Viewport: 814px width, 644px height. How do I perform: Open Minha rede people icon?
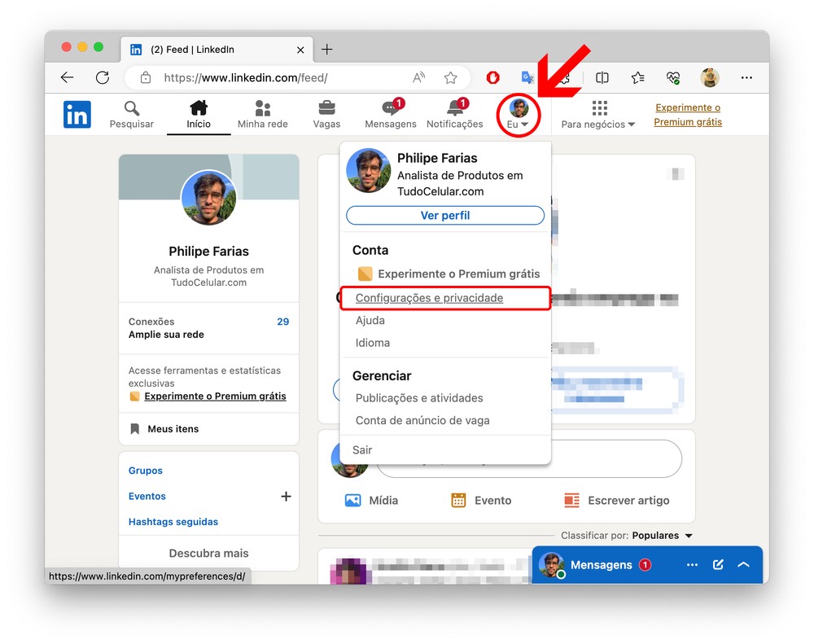(262, 108)
